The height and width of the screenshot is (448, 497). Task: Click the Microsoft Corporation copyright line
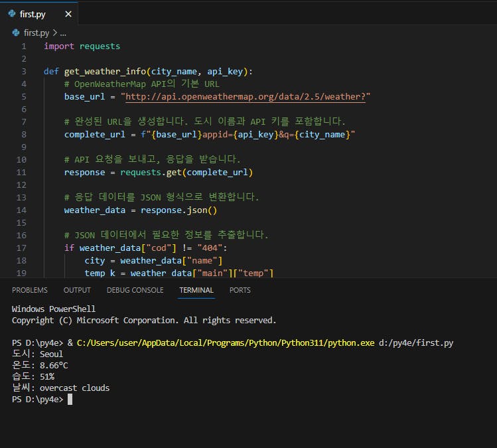pyautogui.click(x=144, y=320)
